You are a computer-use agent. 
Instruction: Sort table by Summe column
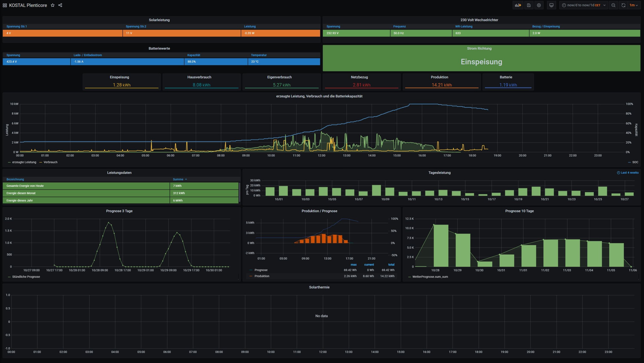point(178,179)
